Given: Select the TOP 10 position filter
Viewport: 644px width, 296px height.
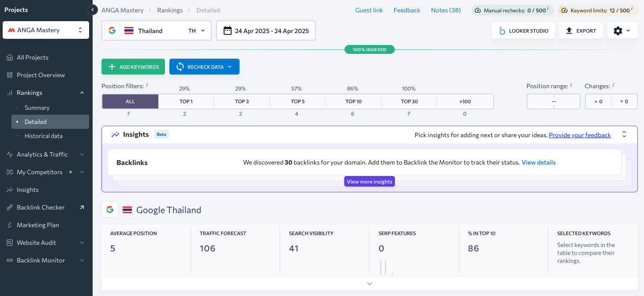Looking at the screenshot, I should pyautogui.click(x=353, y=101).
